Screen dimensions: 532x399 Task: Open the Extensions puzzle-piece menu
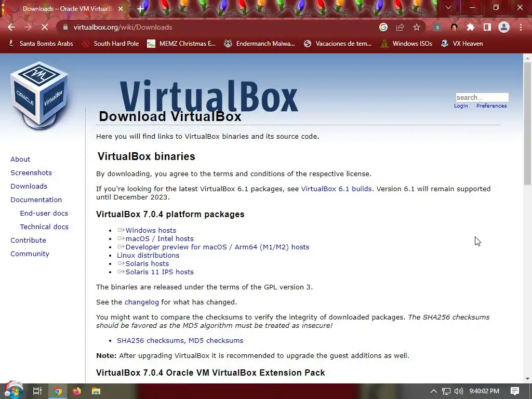point(471,27)
